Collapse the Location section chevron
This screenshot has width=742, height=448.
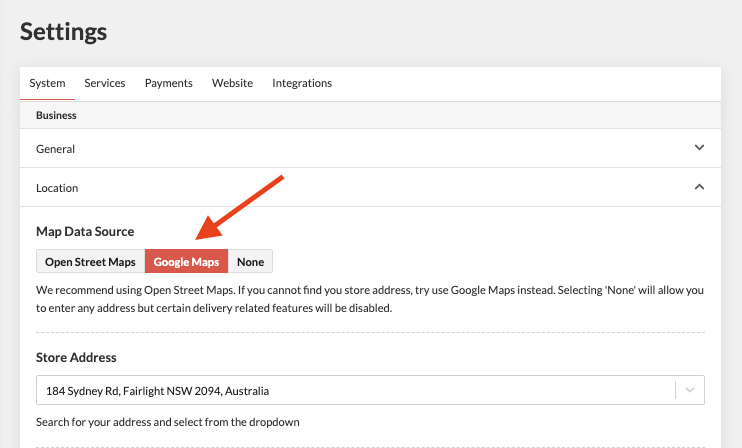[699, 187]
